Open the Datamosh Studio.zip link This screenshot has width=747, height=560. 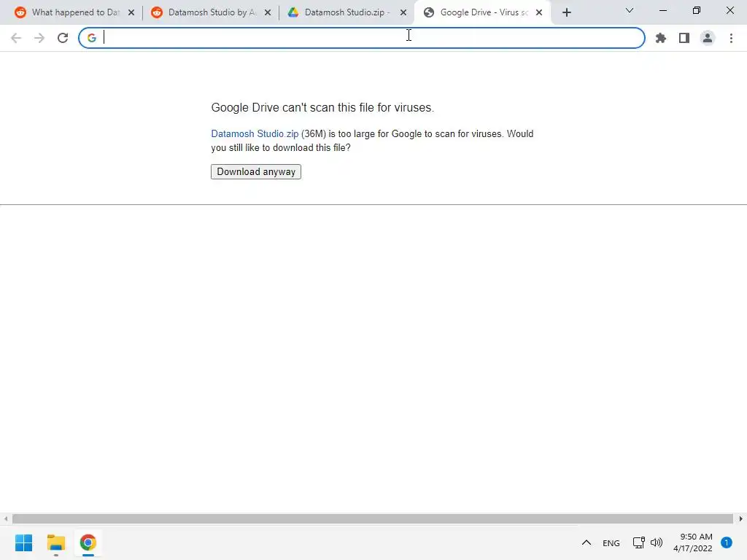coord(255,134)
